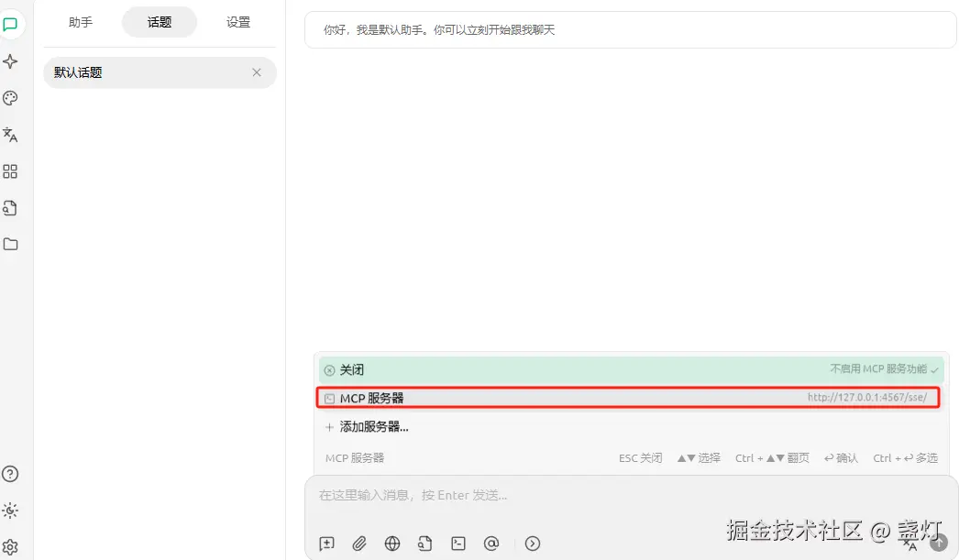This screenshot has width=959, height=560.
Task: Expand more tools with the arrow circle icon
Action: pyautogui.click(x=533, y=544)
